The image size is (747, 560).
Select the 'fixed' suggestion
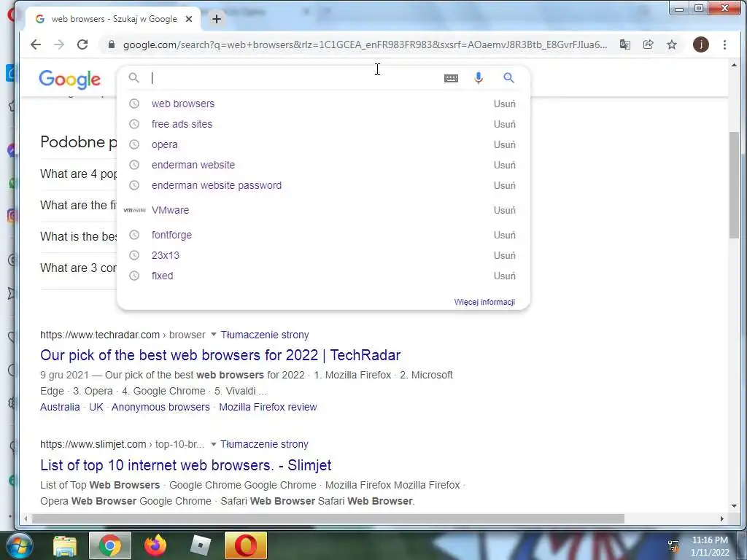(x=162, y=276)
